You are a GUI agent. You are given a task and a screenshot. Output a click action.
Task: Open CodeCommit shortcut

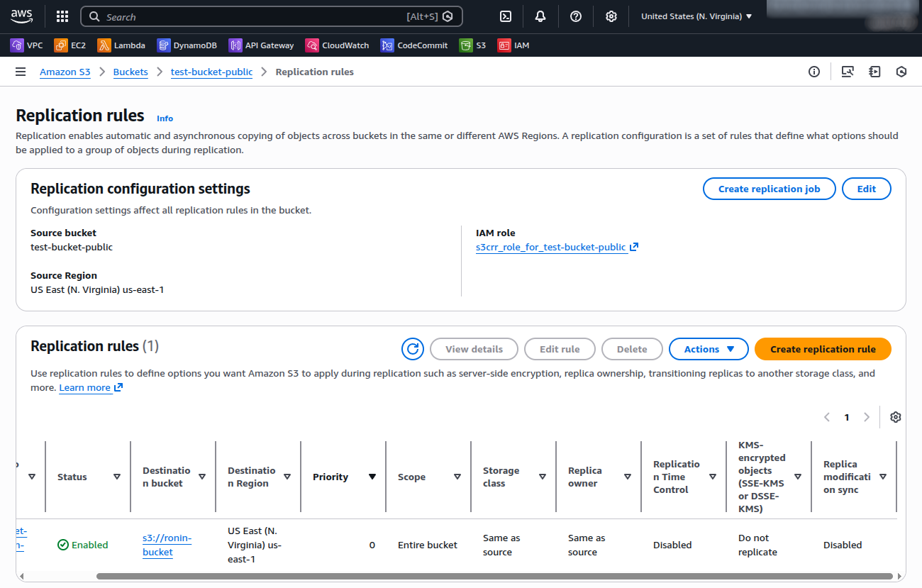414,45
